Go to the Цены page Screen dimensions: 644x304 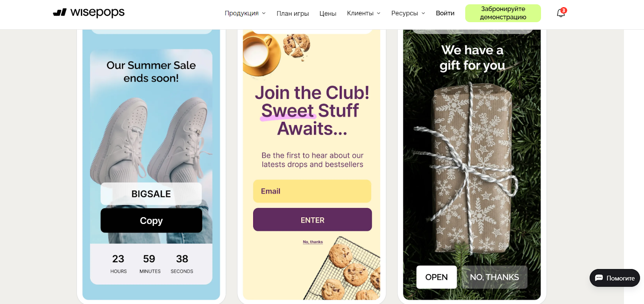328,13
